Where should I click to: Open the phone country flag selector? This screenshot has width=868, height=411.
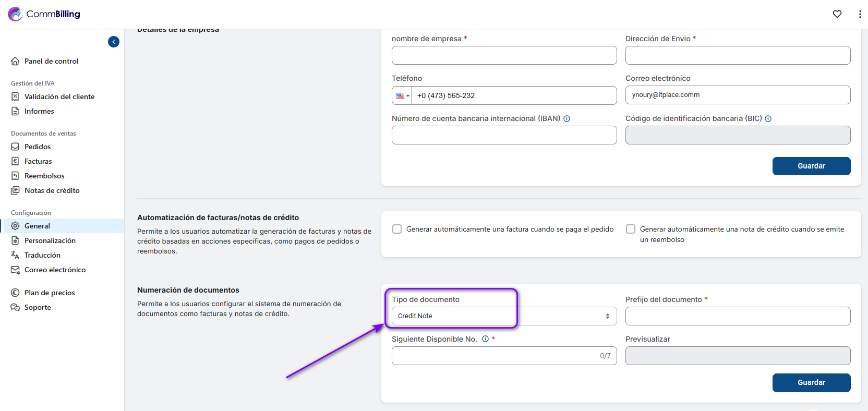[402, 96]
